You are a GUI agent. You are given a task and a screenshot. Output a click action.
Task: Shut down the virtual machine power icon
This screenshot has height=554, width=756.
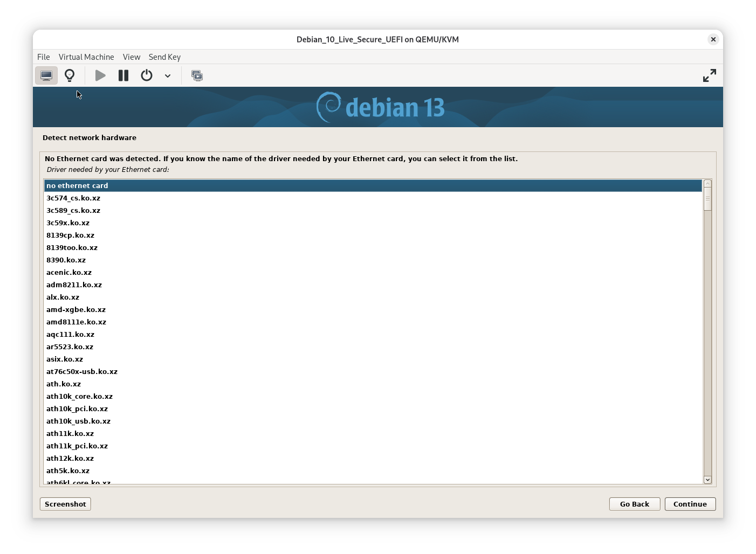click(147, 75)
